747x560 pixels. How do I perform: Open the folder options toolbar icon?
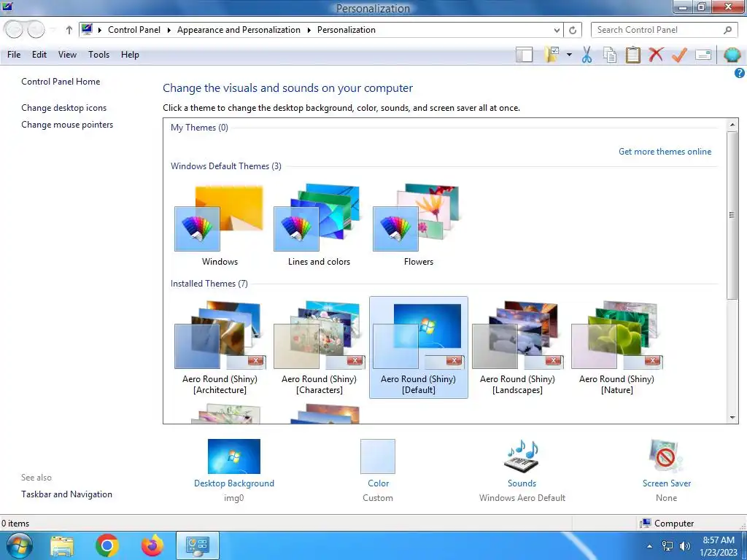(552, 55)
